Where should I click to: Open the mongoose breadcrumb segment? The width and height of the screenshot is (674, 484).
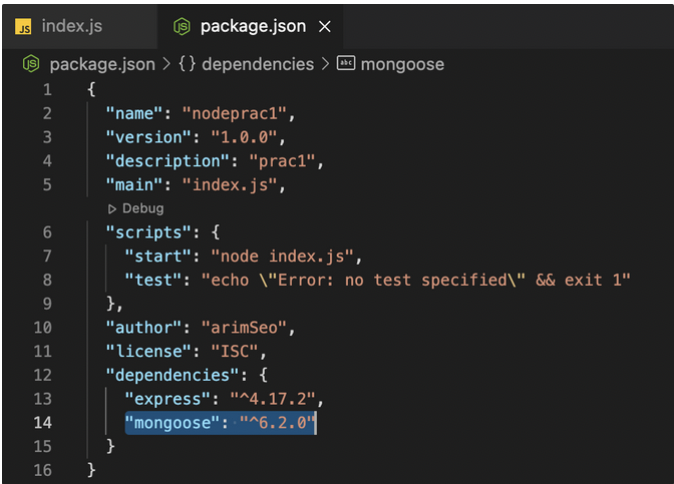tap(402, 64)
